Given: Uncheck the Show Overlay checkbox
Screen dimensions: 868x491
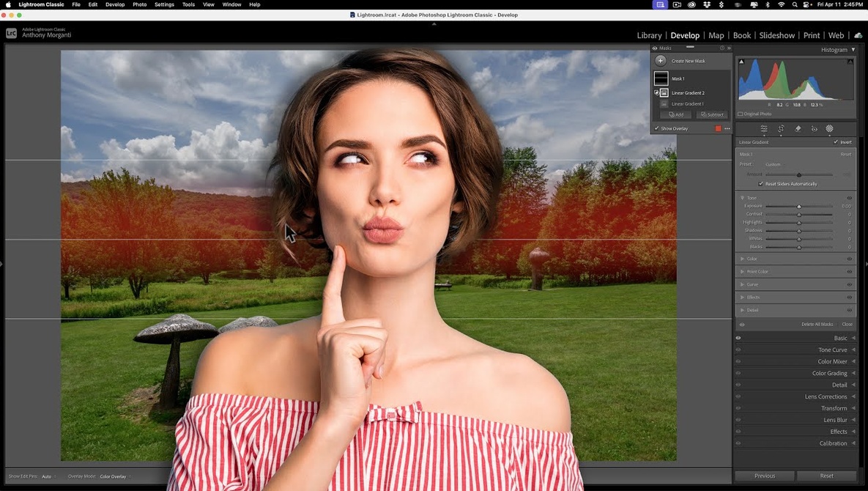Looking at the screenshot, I should point(657,129).
